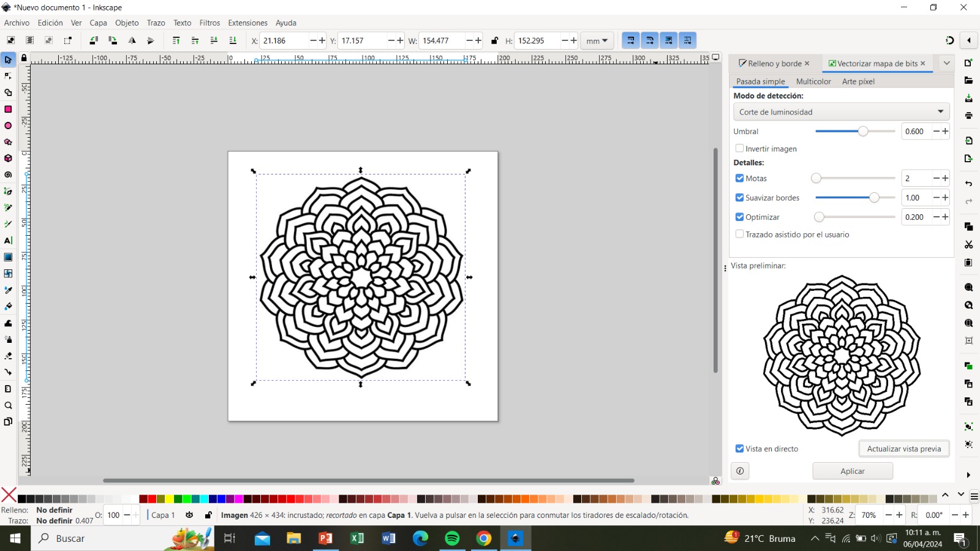Uncheck Suavizar bordes checkbox
The image size is (980, 551).
739,198
